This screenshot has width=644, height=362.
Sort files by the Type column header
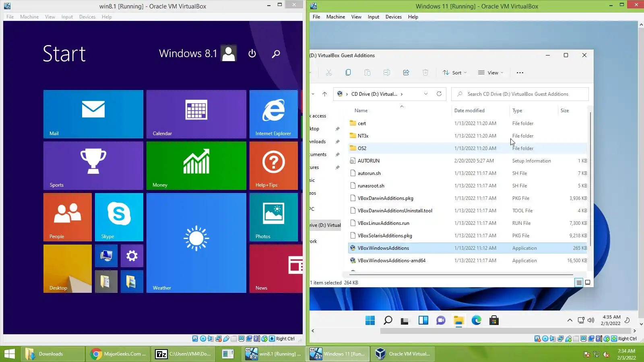(x=517, y=111)
